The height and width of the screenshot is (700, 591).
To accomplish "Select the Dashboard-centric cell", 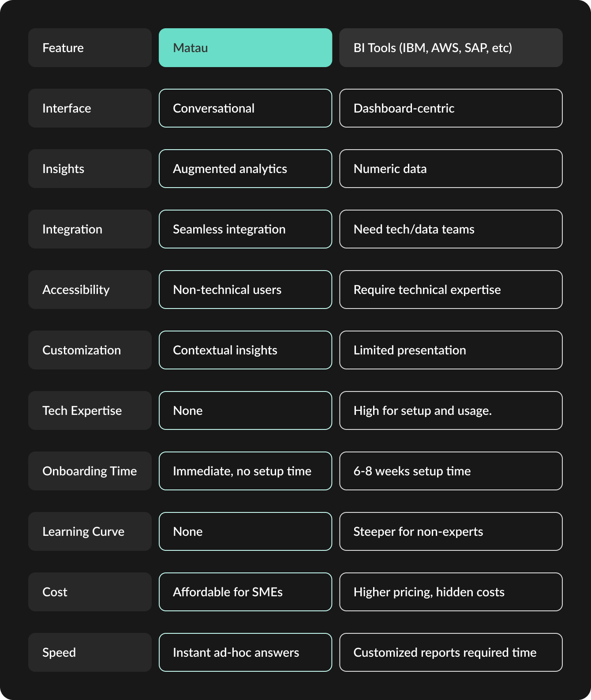I will [451, 108].
